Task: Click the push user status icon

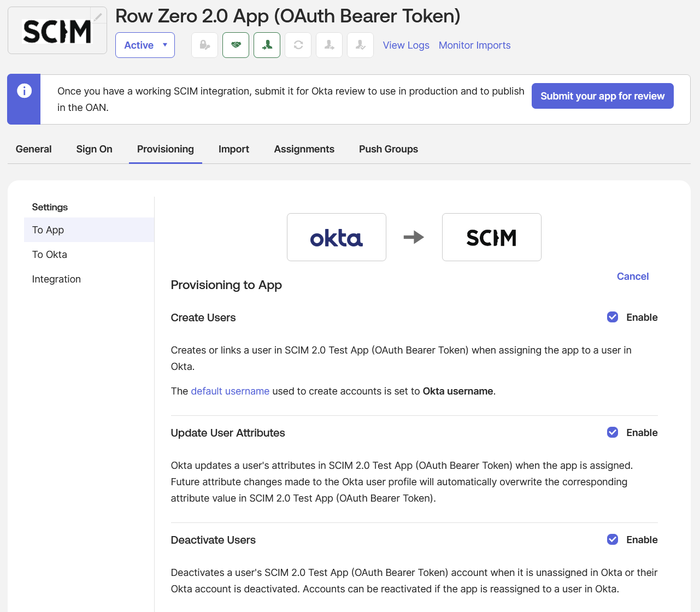Action: click(x=329, y=45)
